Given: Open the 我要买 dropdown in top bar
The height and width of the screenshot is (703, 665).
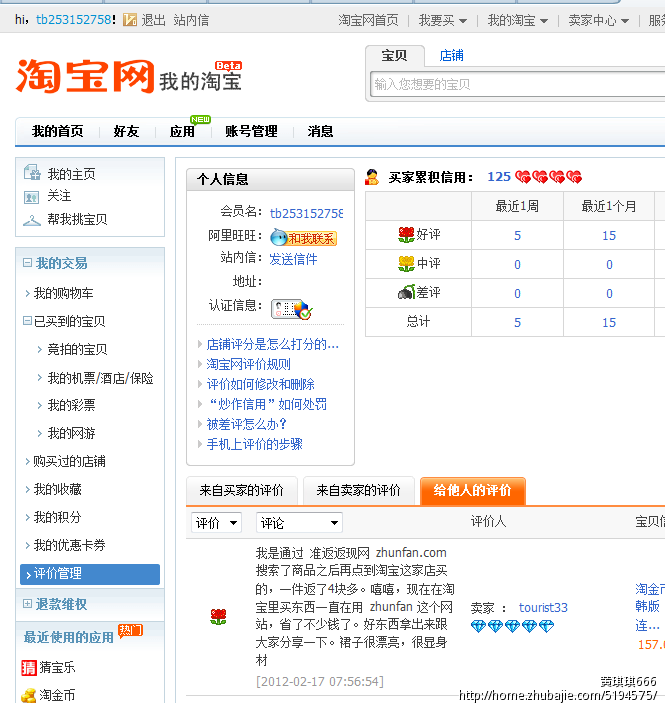Looking at the screenshot, I should [x=443, y=20].
